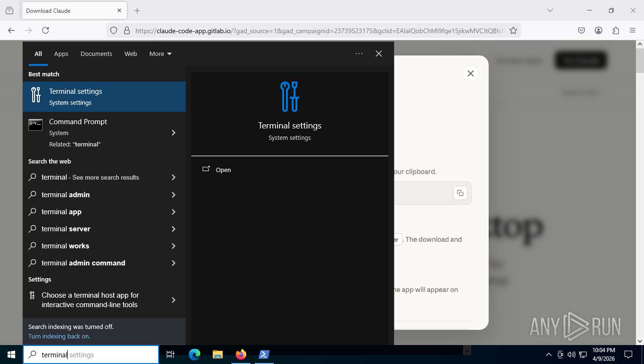Select the 'Download Claude' browser tab

[x=73, y=10]
